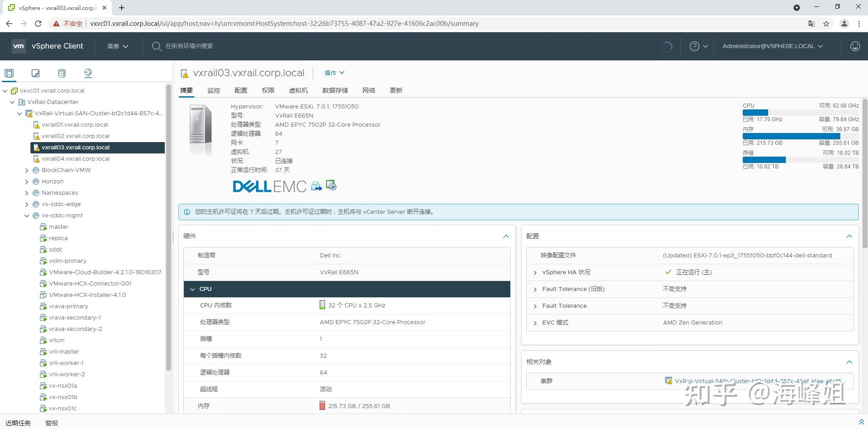Switch to the 监控 tab

[213, 90]
